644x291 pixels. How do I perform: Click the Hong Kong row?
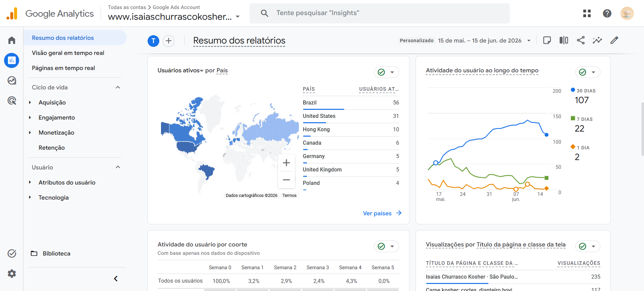point(351,130)
